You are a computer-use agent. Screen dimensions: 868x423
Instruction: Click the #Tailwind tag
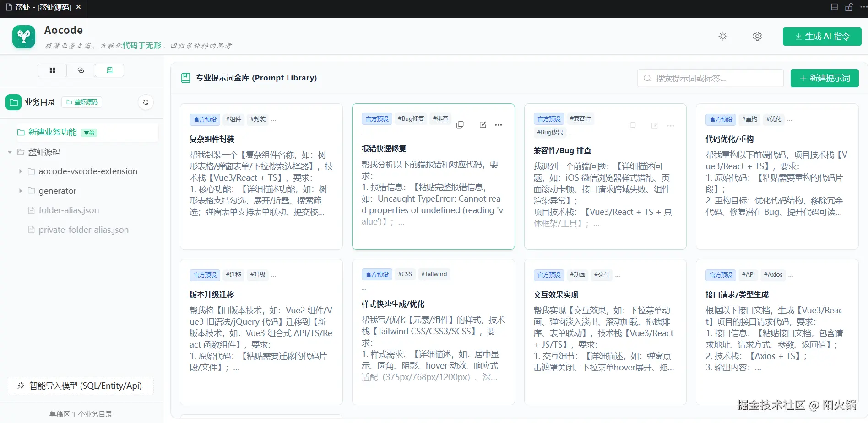[434, 274]
